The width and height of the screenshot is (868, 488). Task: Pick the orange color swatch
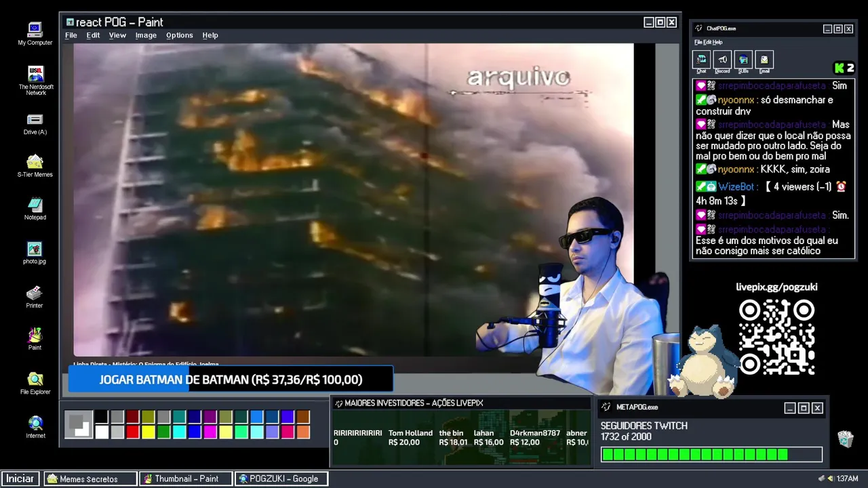click(303, 432)
